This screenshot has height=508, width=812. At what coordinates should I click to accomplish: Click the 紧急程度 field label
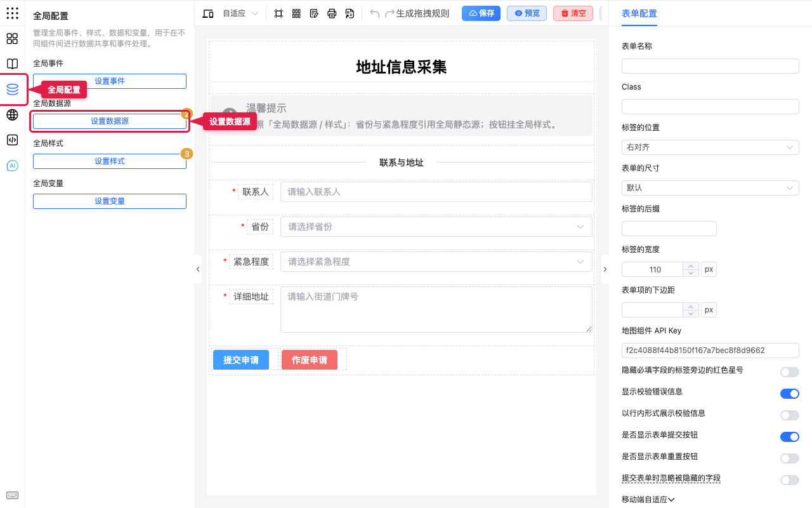point(251,262)
